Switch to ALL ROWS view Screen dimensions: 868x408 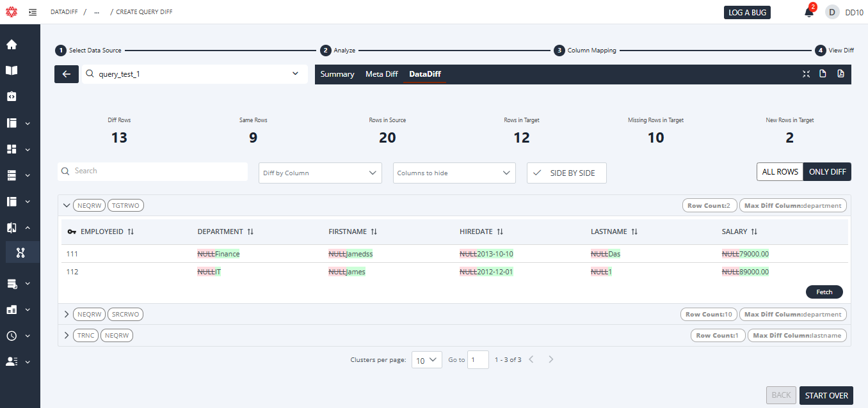(780, 172)
